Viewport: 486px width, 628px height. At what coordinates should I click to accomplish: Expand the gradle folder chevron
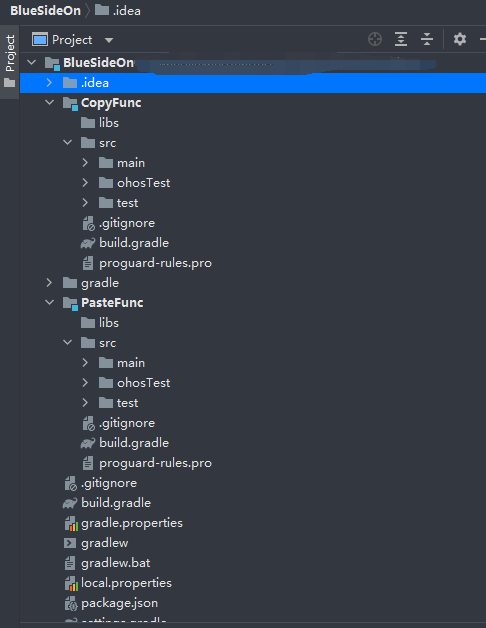(49, 283)
